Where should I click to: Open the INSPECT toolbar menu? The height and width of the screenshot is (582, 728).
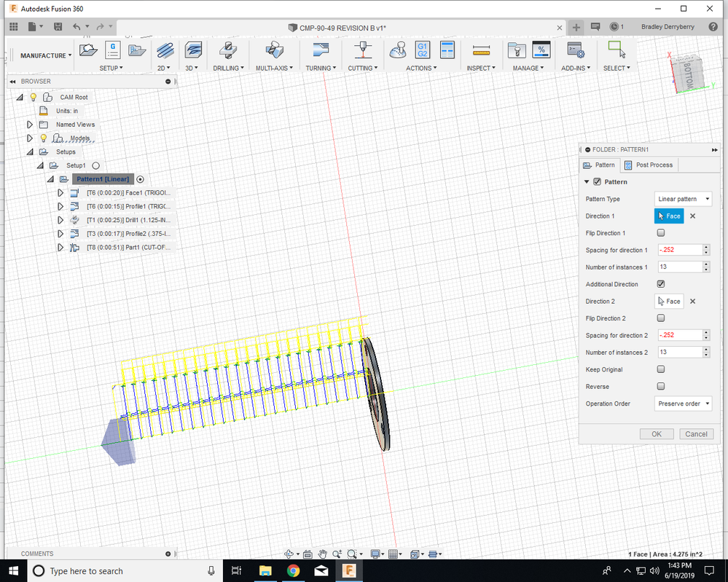(x=481, y=68)
